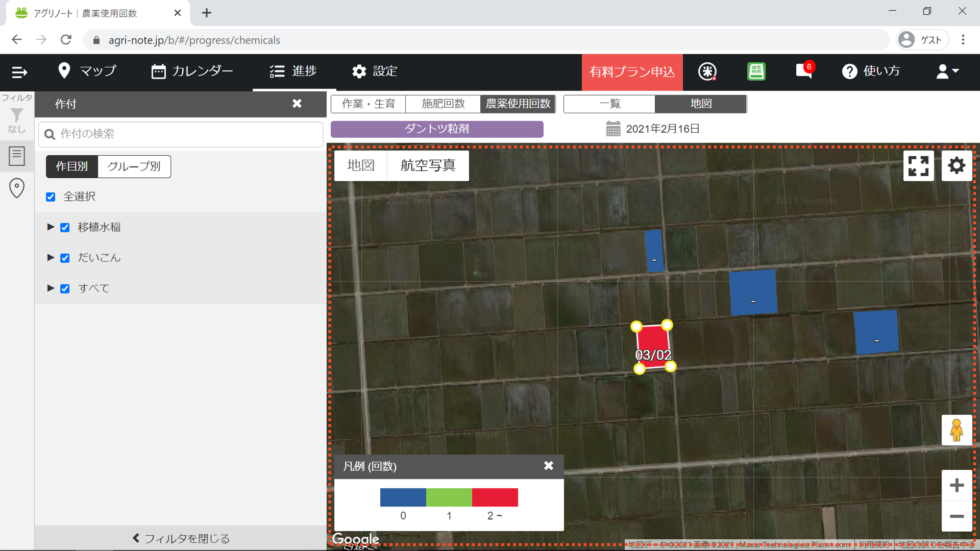The image size is (980, 551).
Task: Select the red field labeled 03/02
Action: click(x=653, y=346)
